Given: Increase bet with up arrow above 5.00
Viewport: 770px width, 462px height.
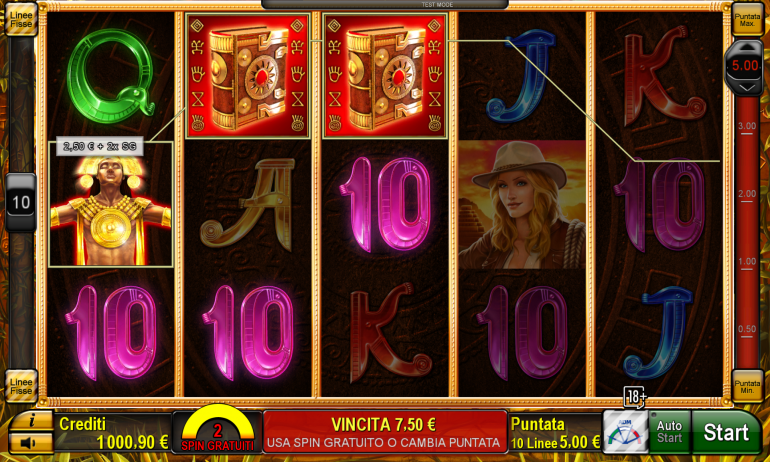Looking at the screenshot, I should coord(745,49).
